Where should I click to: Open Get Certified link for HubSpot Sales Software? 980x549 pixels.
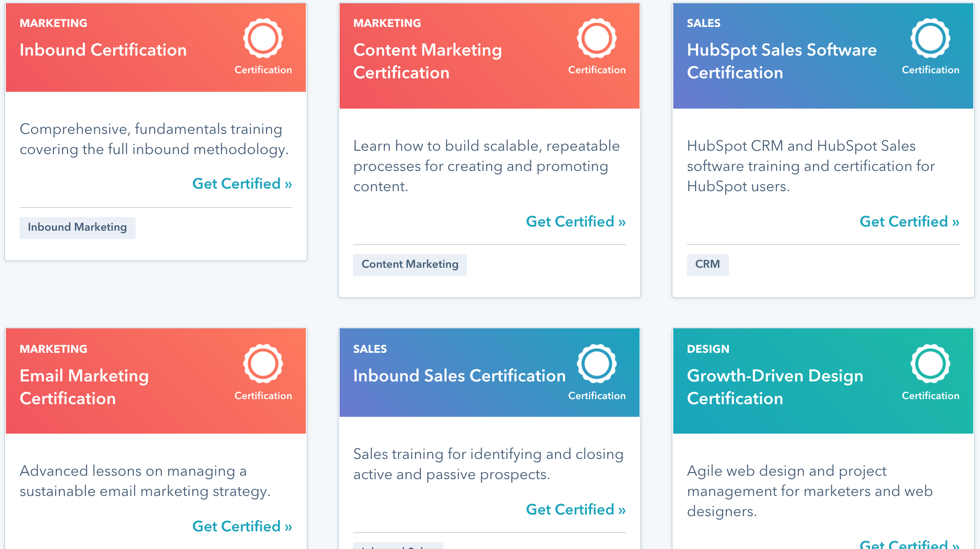910,221
